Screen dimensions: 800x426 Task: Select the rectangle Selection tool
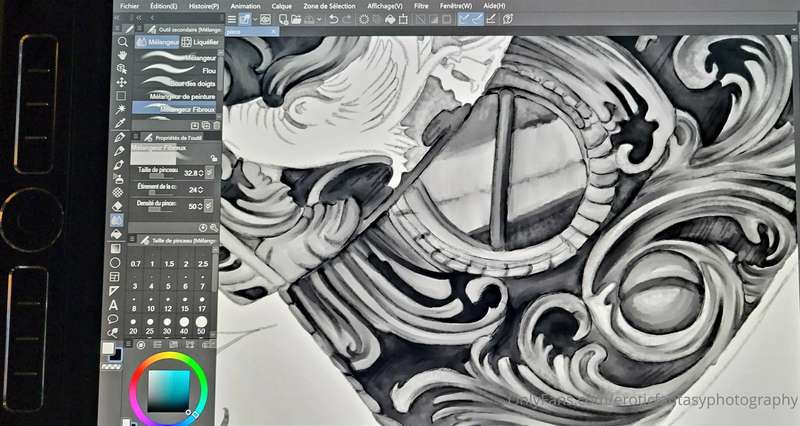121,96
